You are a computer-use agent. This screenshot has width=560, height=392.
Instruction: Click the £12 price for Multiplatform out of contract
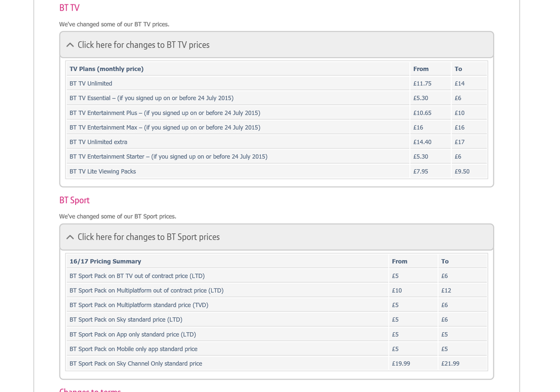coord(446,291)
